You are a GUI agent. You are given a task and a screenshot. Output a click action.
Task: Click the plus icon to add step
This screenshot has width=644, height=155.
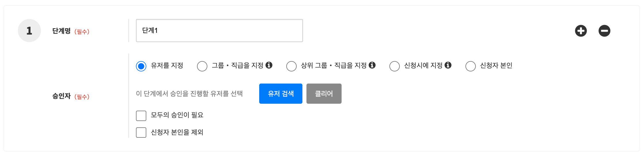point(581,31)
